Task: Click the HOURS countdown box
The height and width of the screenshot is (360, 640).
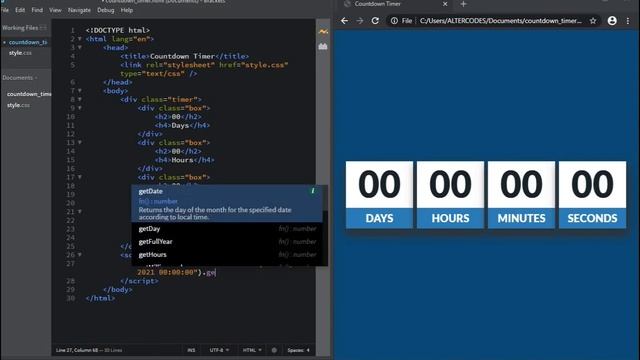Action: (x=450, y=195)
